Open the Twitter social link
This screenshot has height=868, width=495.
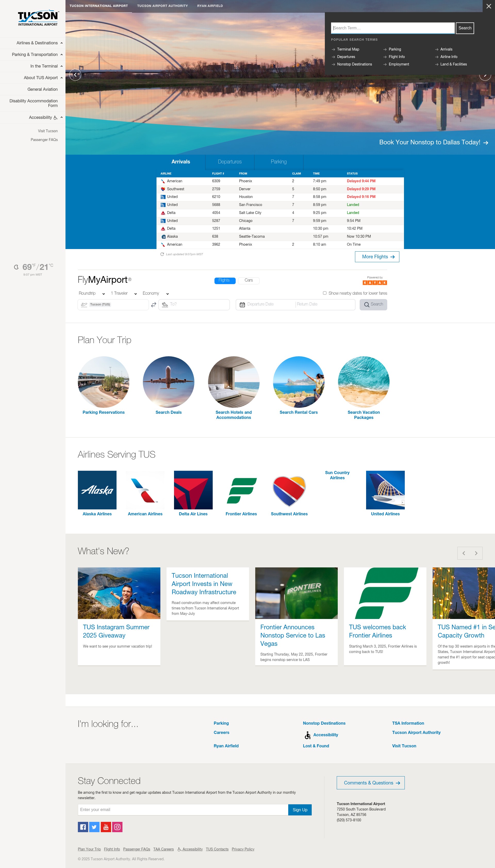click(94, 827)
